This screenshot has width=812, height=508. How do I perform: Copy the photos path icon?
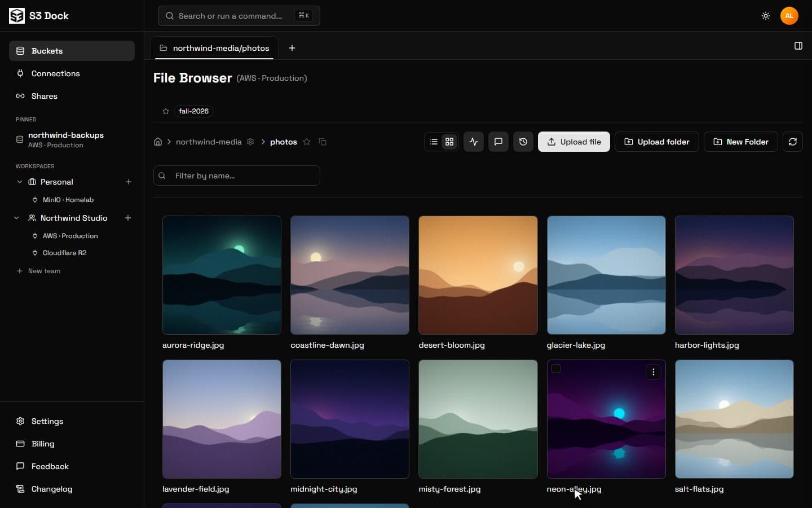click(x=323, y=142)
